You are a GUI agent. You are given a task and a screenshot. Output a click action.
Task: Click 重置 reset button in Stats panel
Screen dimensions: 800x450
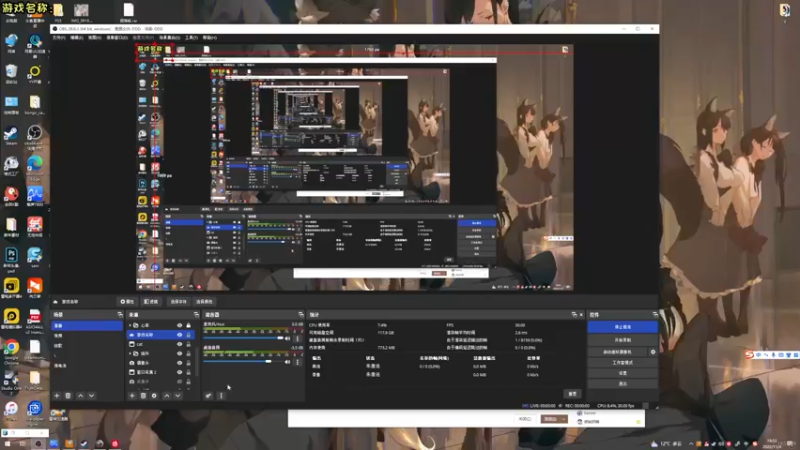point(572,394)
